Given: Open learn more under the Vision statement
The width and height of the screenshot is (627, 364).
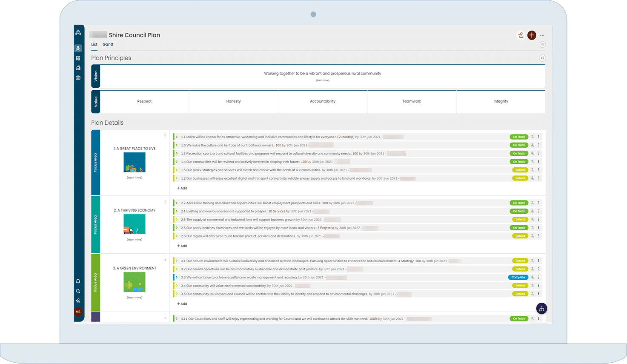Looking at the screenshot, I should 323,80.
